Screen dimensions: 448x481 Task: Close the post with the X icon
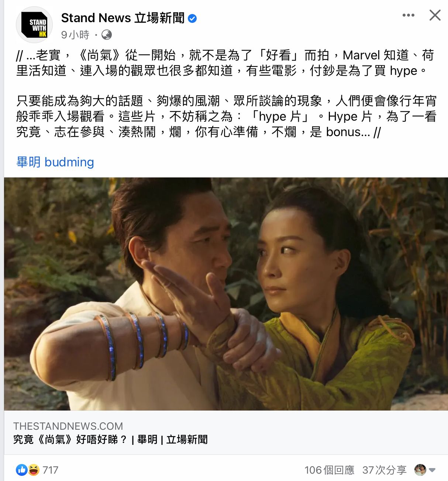tap(435, 15)
